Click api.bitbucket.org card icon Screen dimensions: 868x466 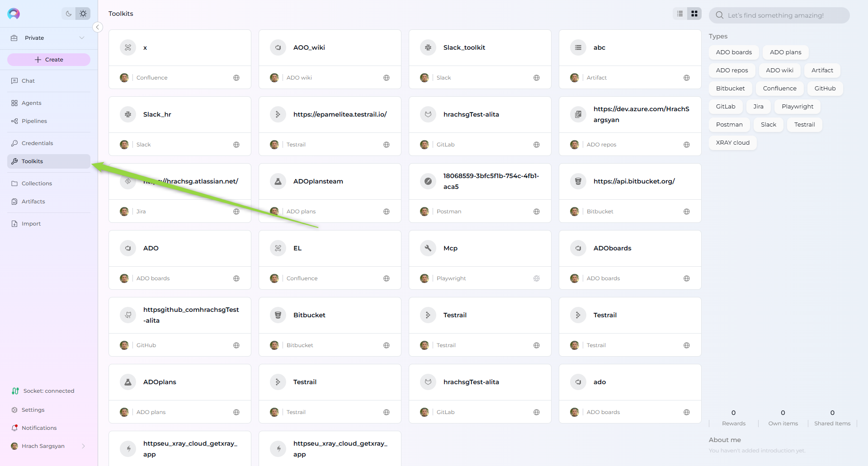click(x=578, y=181)
